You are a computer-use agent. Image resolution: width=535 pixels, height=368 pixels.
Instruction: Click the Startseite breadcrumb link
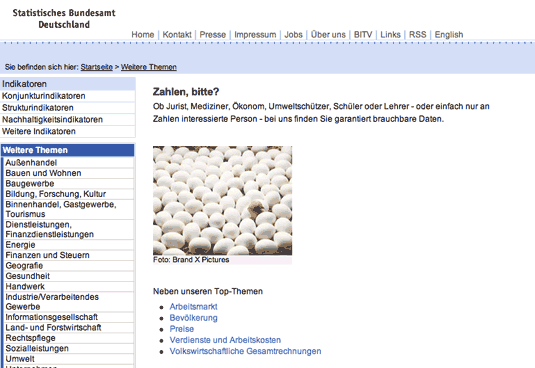tap(97, 67)
